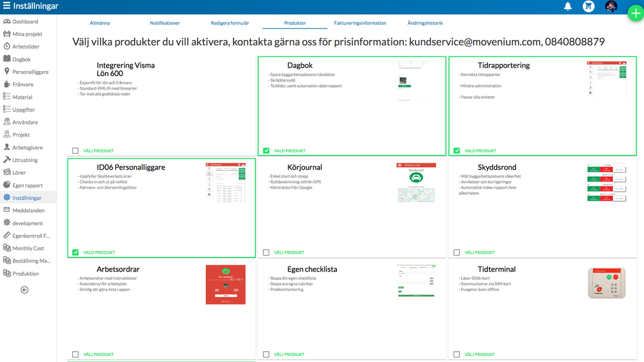Click the Arbetsordrar card title

(118, 269)
